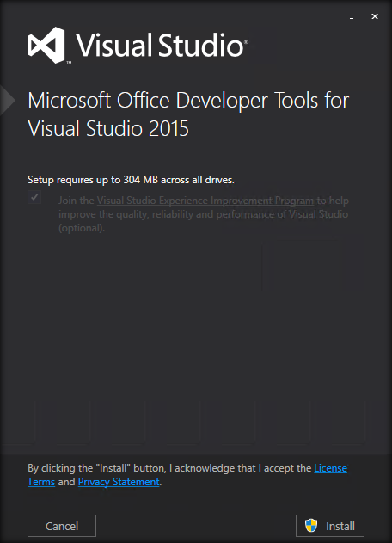Click the 'Setup requires up to 304 MB' text

pyautogui.click(x=131, y=180)
